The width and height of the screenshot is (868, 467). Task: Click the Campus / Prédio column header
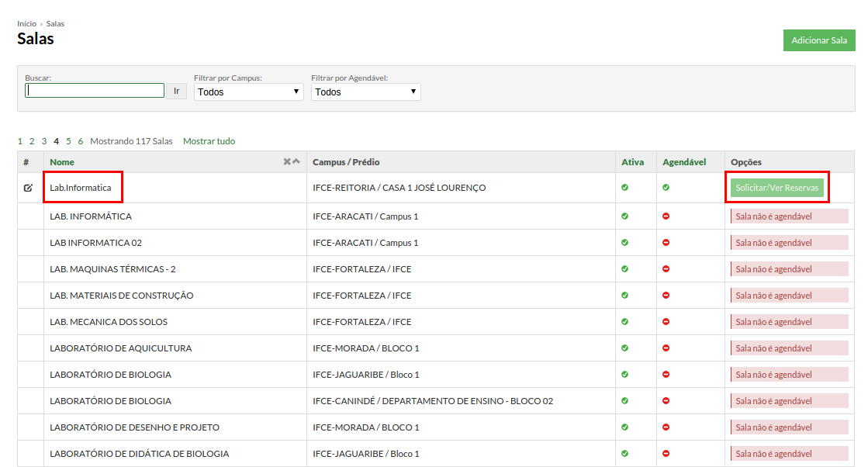point(346,162)
